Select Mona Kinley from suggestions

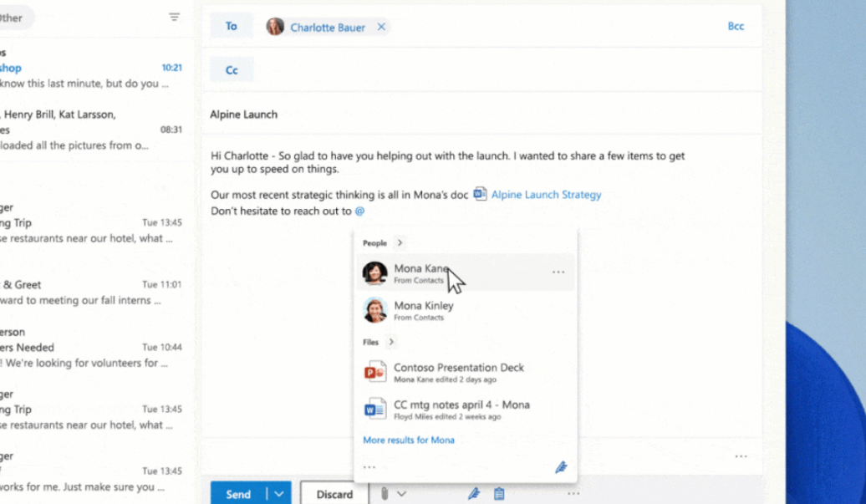[x=465, y=310]
